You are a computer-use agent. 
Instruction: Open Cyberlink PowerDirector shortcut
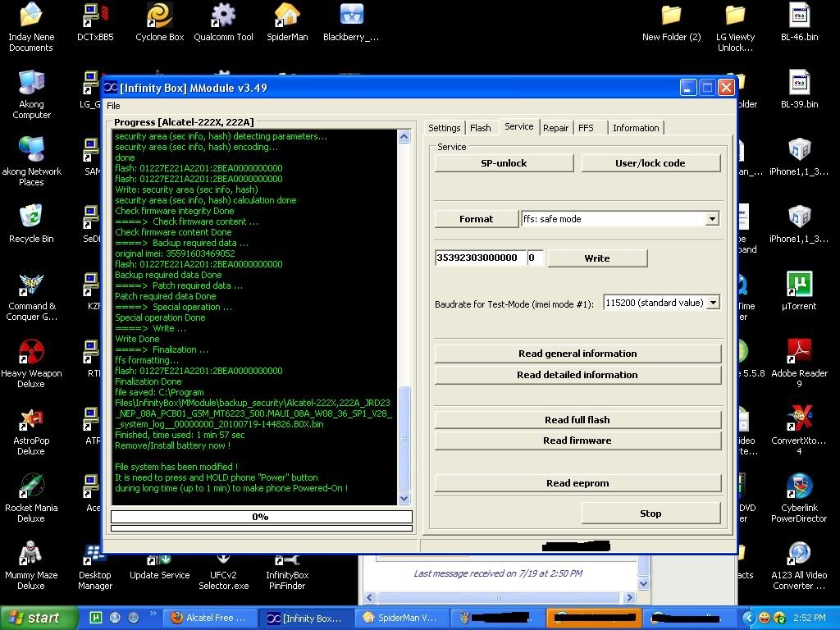799,498
